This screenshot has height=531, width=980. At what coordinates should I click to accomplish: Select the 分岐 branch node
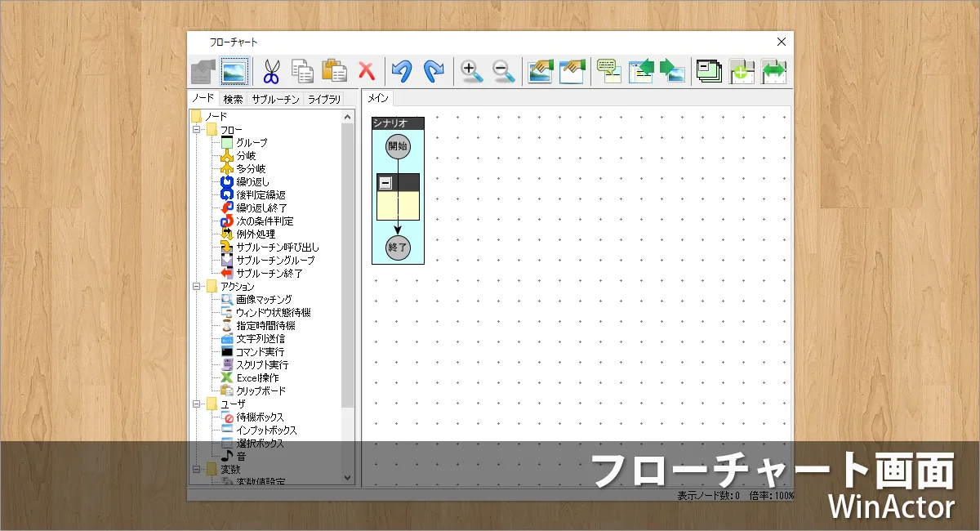[x=246, y=155]
